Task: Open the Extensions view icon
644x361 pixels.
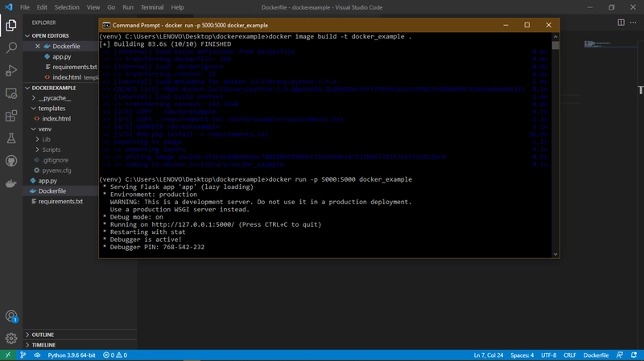Action: point(11,116)
